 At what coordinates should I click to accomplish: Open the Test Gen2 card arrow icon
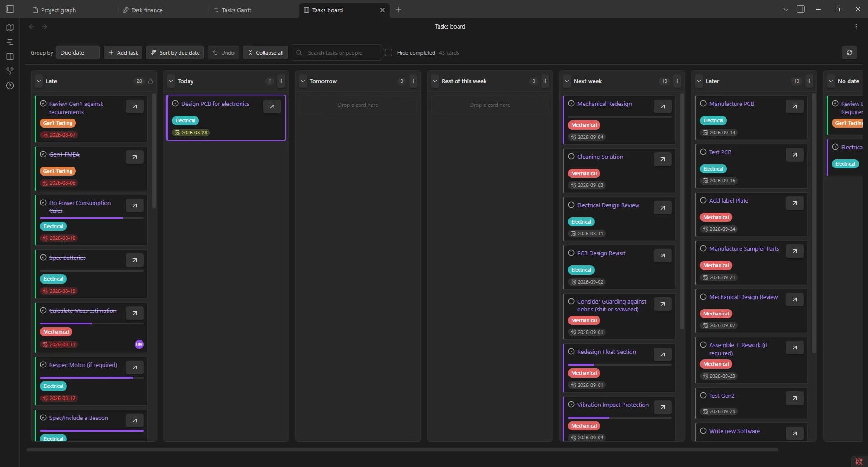(x=794, y=398)
